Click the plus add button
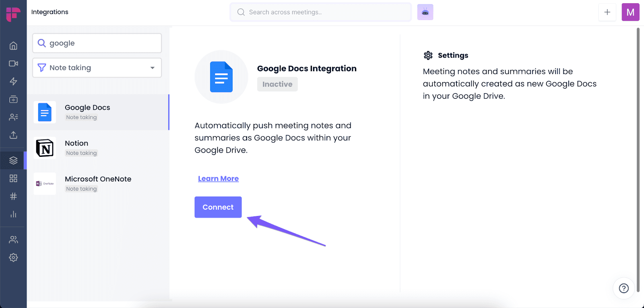Image resolution: width=644 pixels, height=308 pixels. pos(607,12)
